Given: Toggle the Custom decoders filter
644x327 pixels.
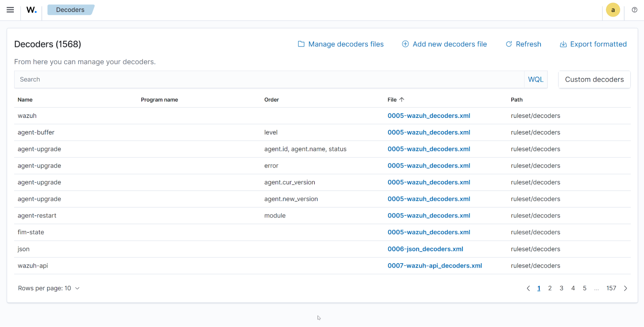Looking at the screenshot, I should click(x=594, y=79).
